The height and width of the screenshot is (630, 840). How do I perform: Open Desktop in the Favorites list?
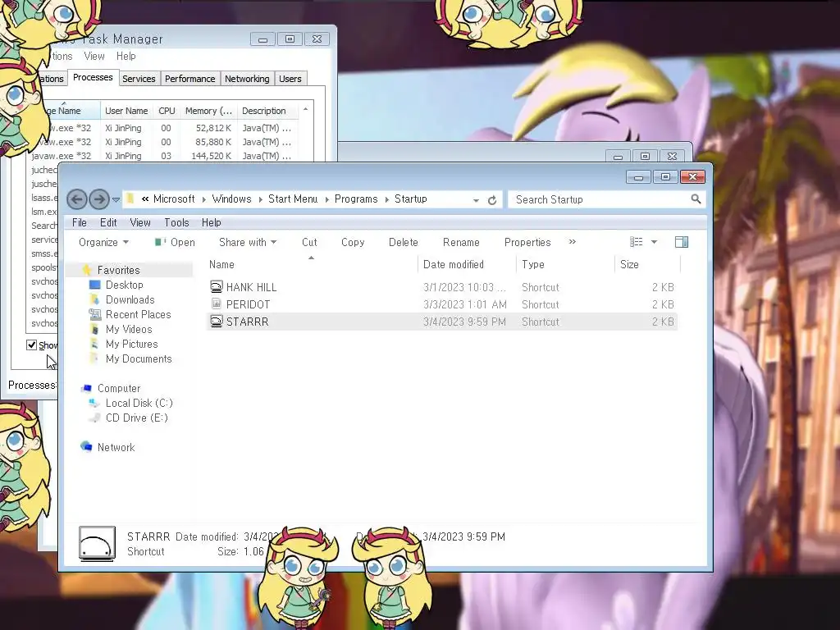(x=124, y=285)
